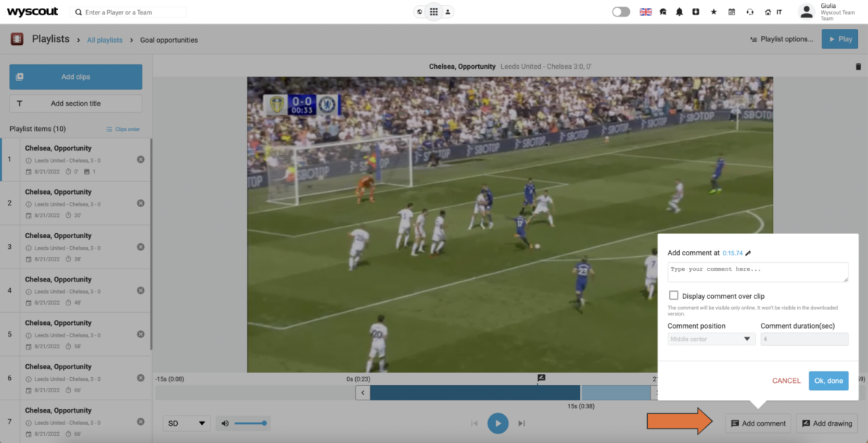This screenshot has height=443, width=868.
Task: Enable Display comment over clip checkbox
Action: (673, 295)
